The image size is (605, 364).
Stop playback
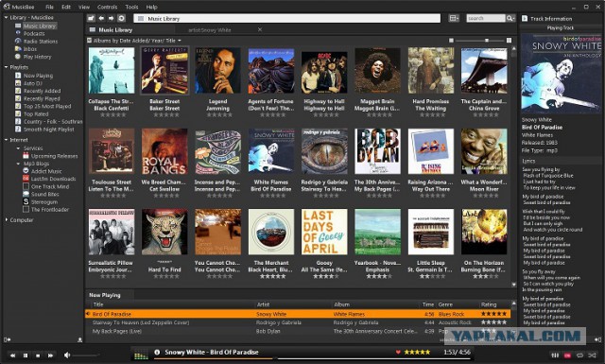pyautogui.click(x=38, y=355)
